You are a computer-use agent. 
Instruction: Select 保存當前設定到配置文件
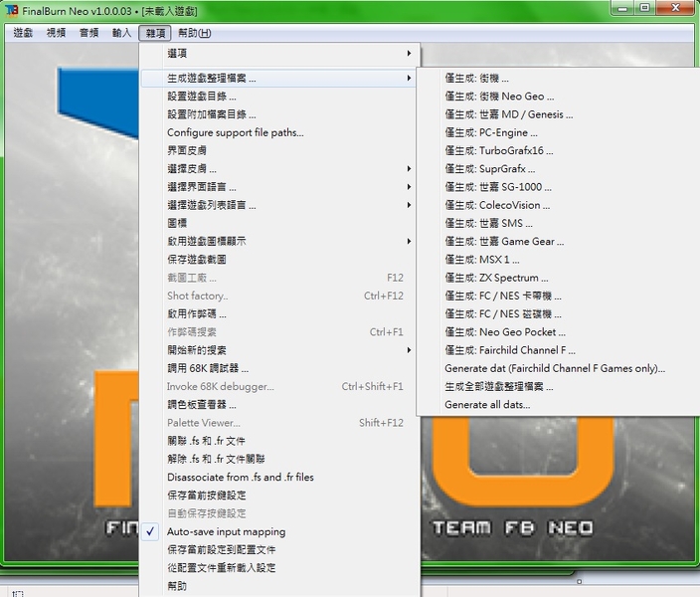280,549
